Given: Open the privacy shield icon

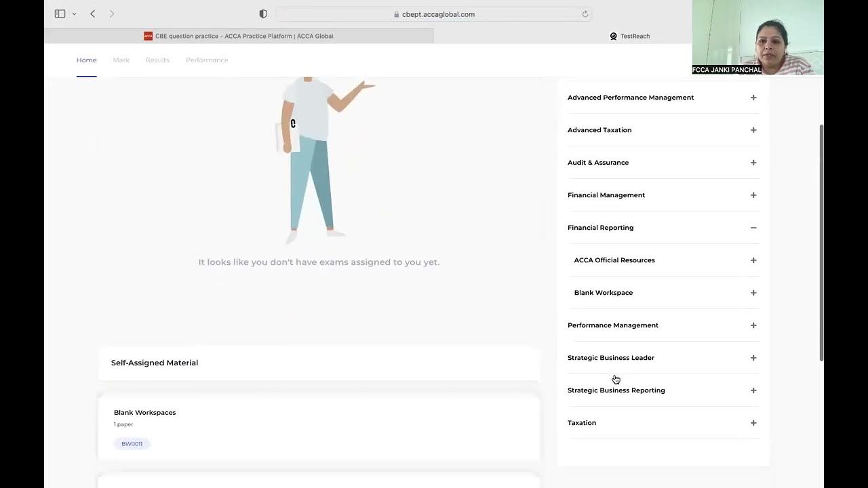Looking at the screenshot, I should coord(263,14).
